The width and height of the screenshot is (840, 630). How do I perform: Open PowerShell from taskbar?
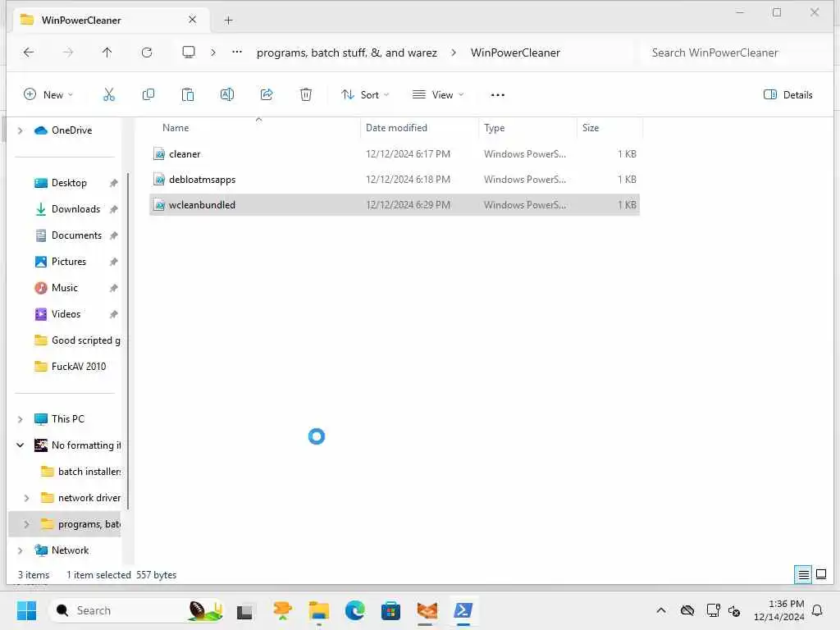[463, 610]
